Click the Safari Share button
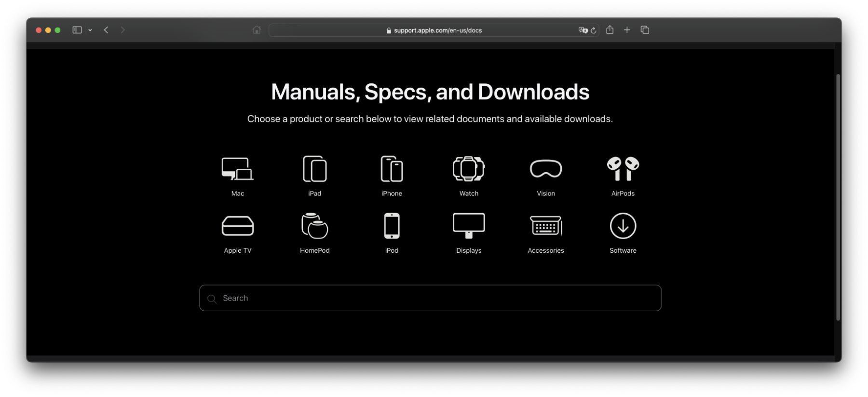This screenshot has height=397, width=868. [x=610, y=30]
